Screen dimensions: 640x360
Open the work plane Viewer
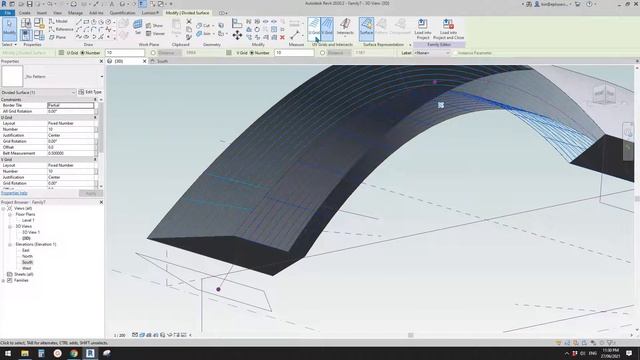click(x=156, y=34)
